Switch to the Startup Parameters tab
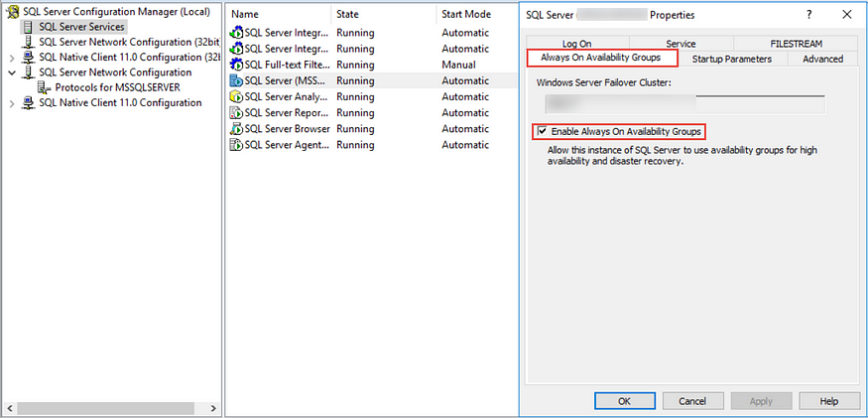This screenshot has width=868, height=418. (732, 59)
